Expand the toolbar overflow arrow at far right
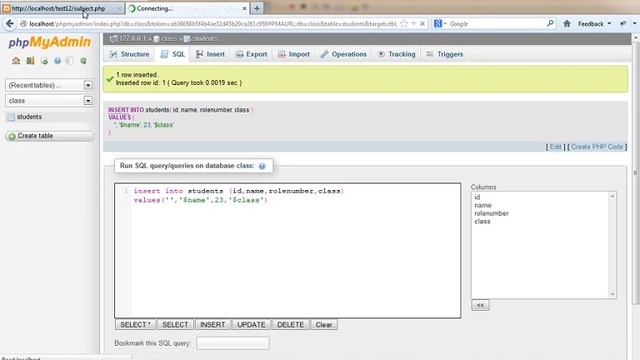 [635, 24]
